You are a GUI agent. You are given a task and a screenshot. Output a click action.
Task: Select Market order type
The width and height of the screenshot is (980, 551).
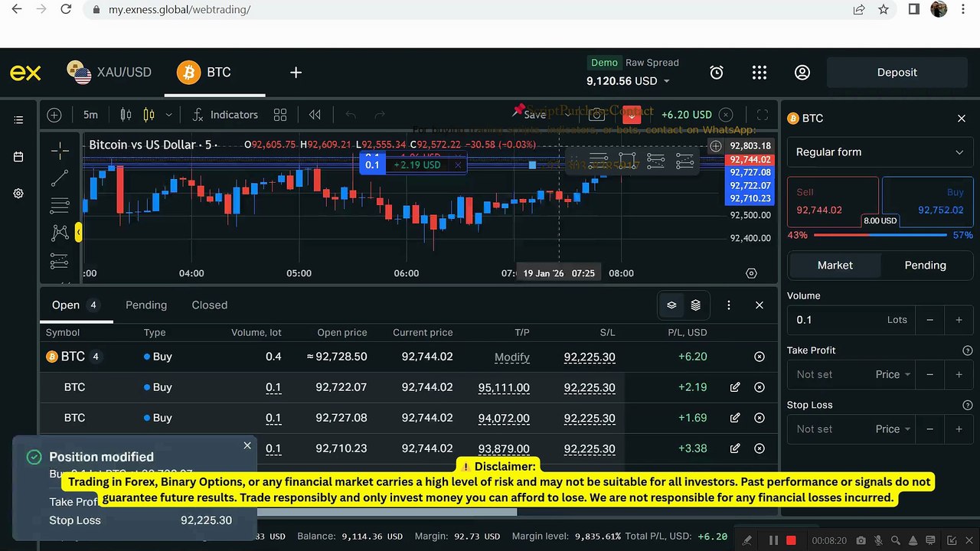coord(835,265)
